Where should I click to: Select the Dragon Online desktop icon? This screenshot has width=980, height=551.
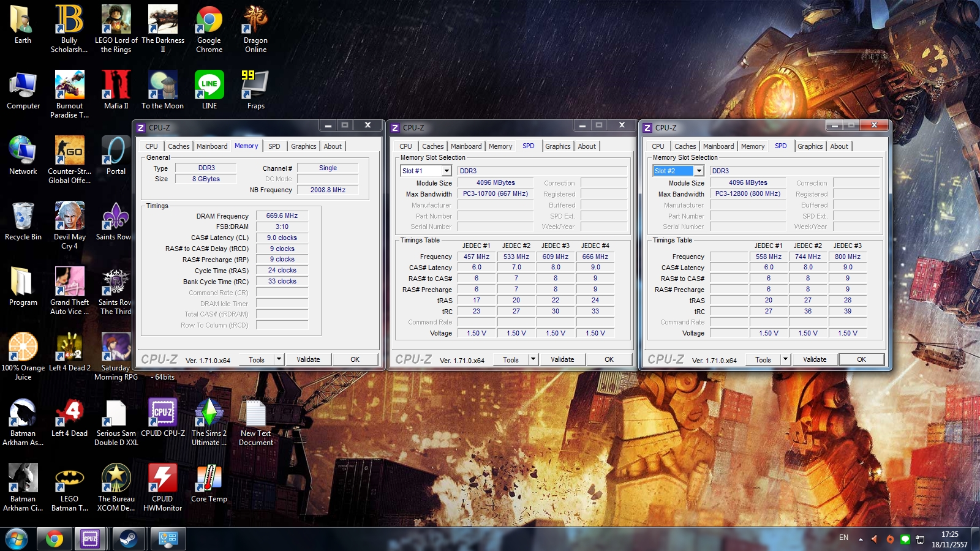[255, 29]
